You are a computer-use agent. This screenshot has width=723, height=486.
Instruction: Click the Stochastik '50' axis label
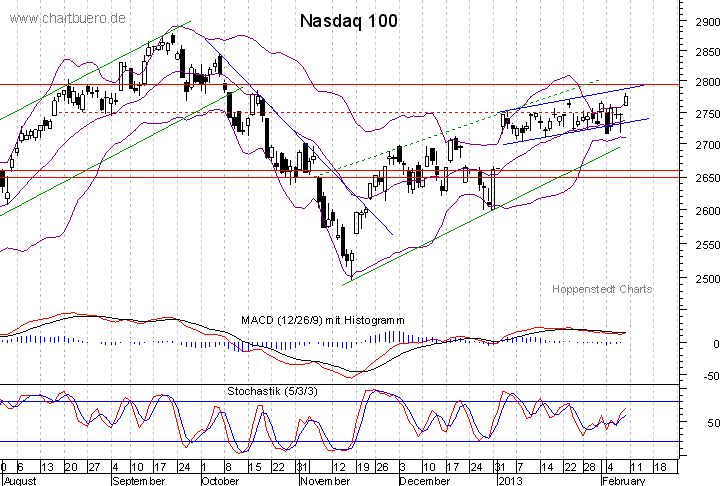click(x=714, y=423)
